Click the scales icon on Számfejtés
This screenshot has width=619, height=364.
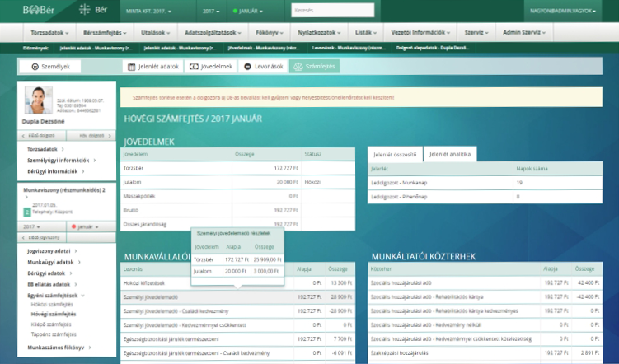298,67
